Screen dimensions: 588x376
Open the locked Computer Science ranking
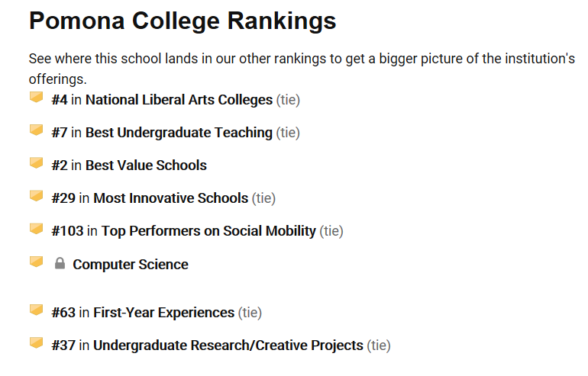[131, 265]
